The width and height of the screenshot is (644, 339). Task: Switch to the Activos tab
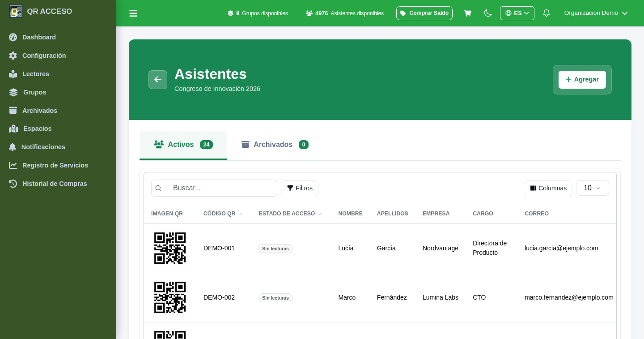(x=183, y=145)
